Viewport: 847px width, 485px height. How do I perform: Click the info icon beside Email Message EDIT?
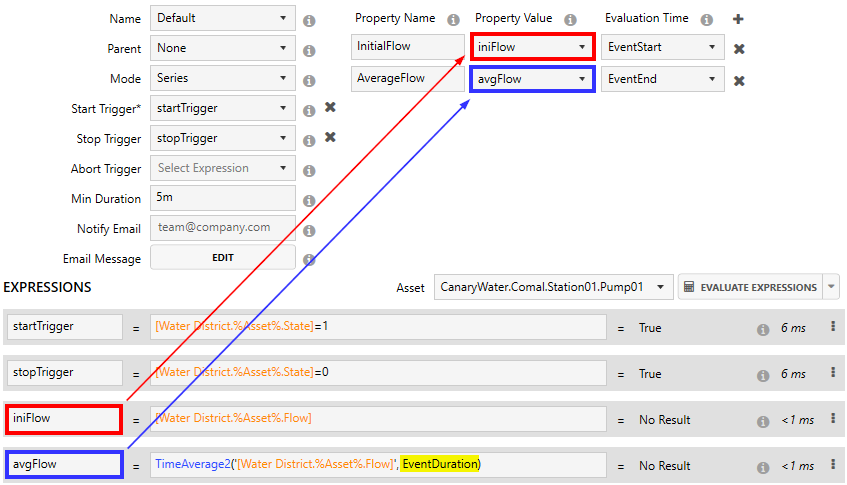coord(309,260)
